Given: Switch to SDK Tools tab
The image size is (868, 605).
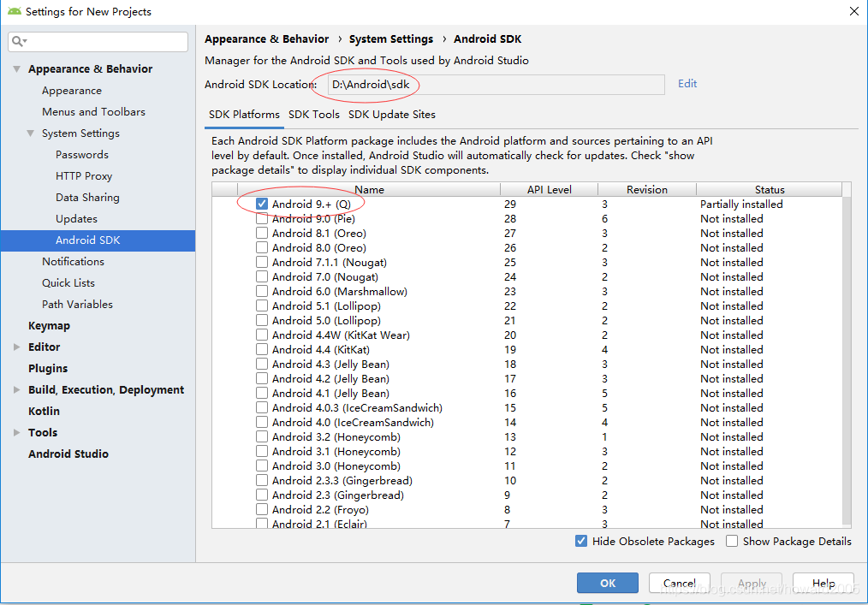Looking at the screenshot, I should (314, 115).
